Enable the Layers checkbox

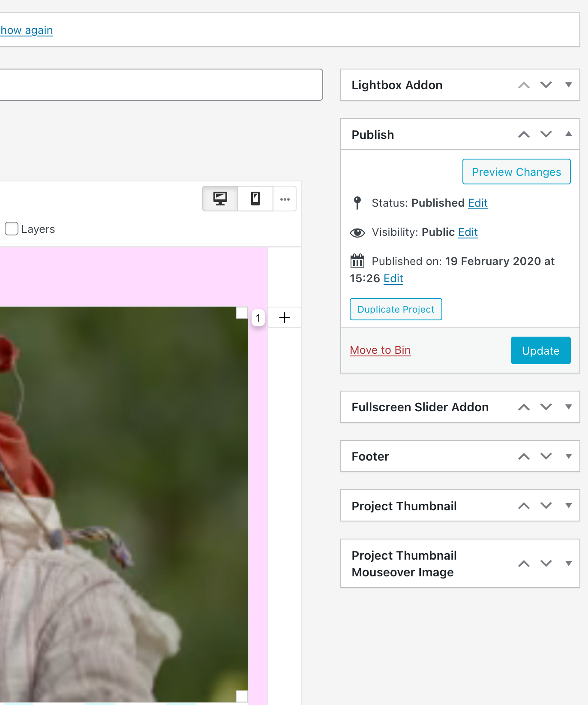point(12,229)
